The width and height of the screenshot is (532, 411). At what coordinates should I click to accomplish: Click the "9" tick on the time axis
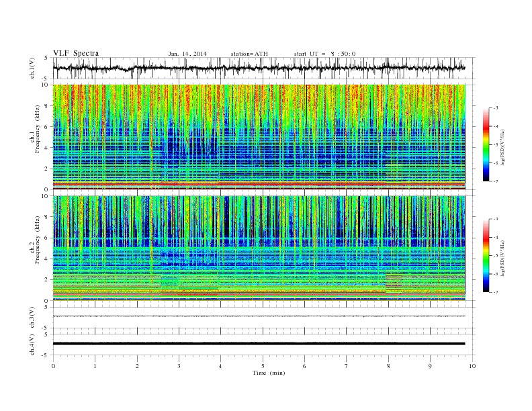430,366
